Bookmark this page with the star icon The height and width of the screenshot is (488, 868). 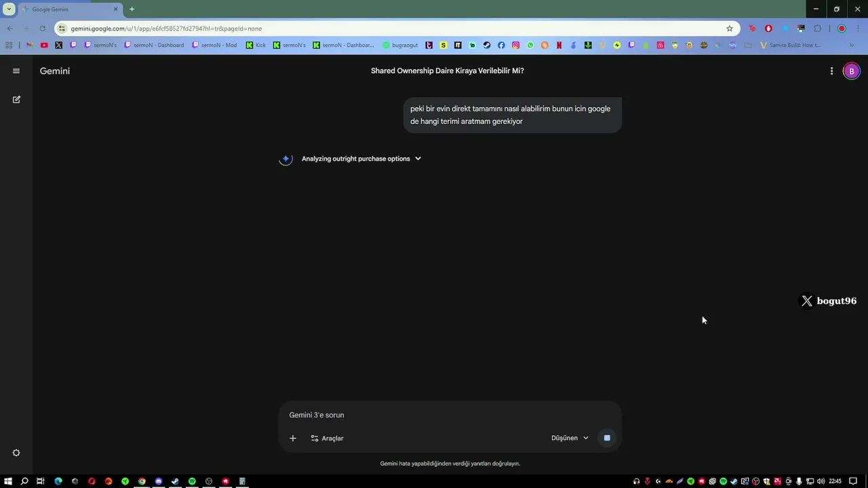pyautogui.click(x=730, y=28)
